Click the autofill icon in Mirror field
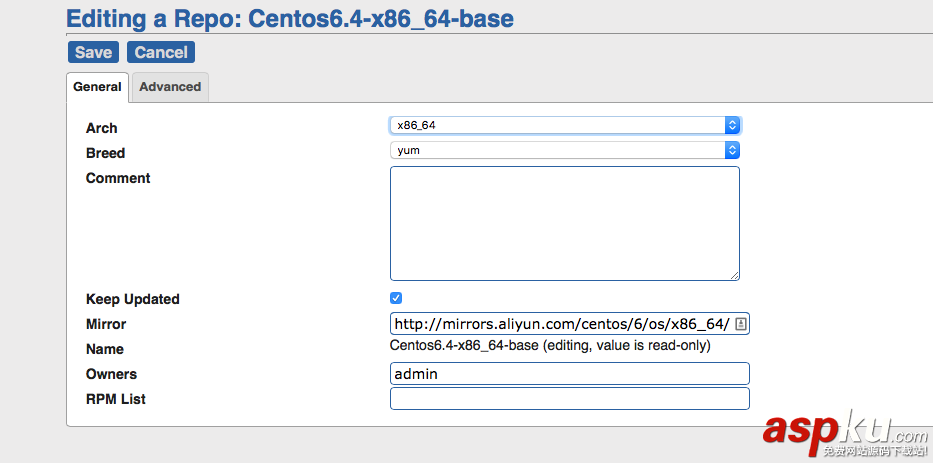This screenshot has width=933, height=463. coord(741,324)
